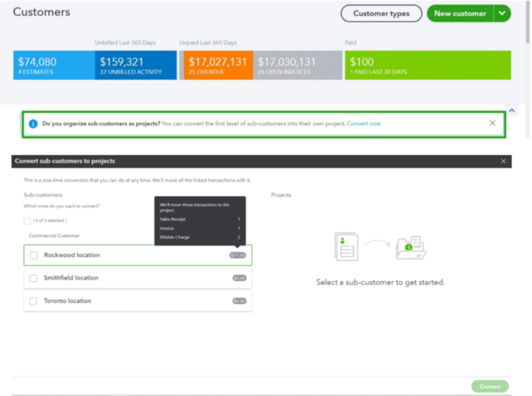Select the Rockwood location row label

click(72, 255)
